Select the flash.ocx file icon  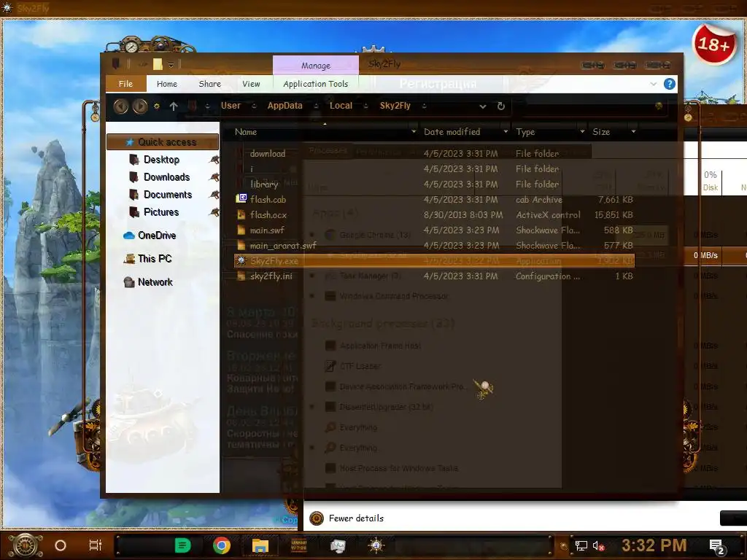click(x=241, y=214)
